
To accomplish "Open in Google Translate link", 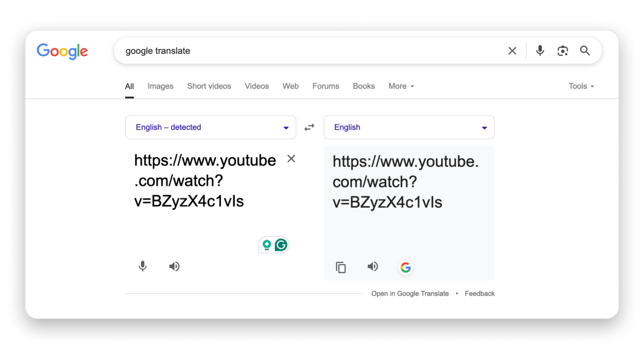I will [x=410, y=293].
